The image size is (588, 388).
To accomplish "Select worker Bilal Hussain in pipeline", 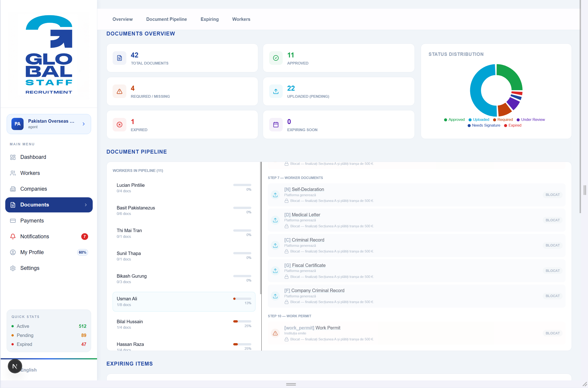I will tap(184, 324).
